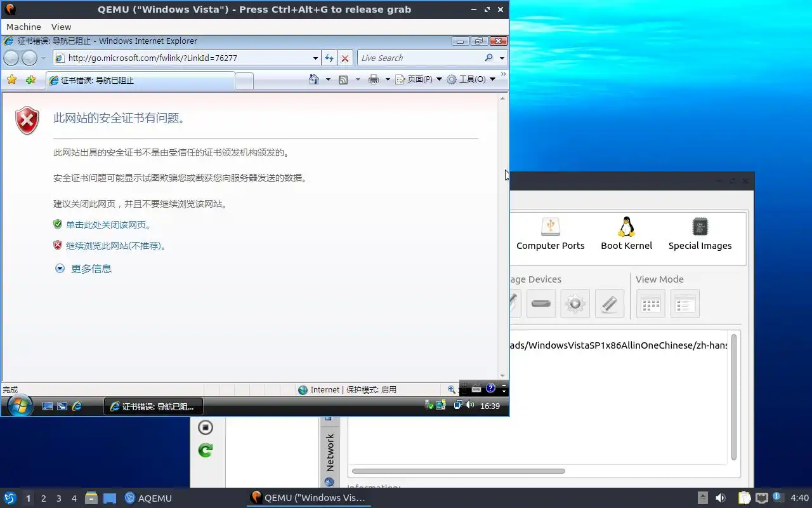Click 证书错误 taskbar button in Vista

(x=153, y=406)
